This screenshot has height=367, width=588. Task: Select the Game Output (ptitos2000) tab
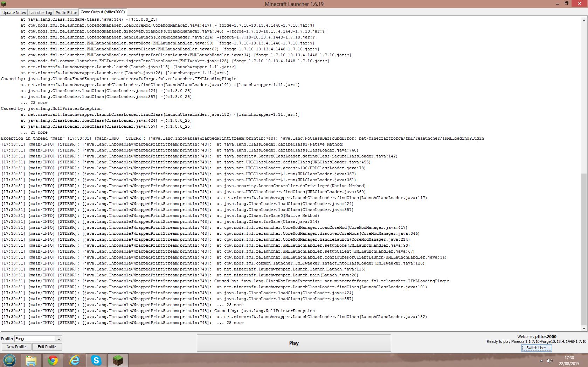click(x=103, y=12)
